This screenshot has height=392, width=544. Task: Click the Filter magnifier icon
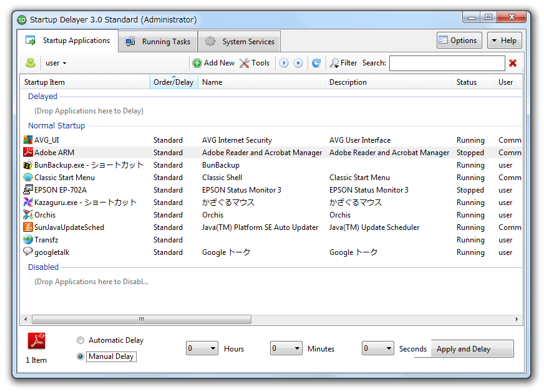tap(334, 63)
